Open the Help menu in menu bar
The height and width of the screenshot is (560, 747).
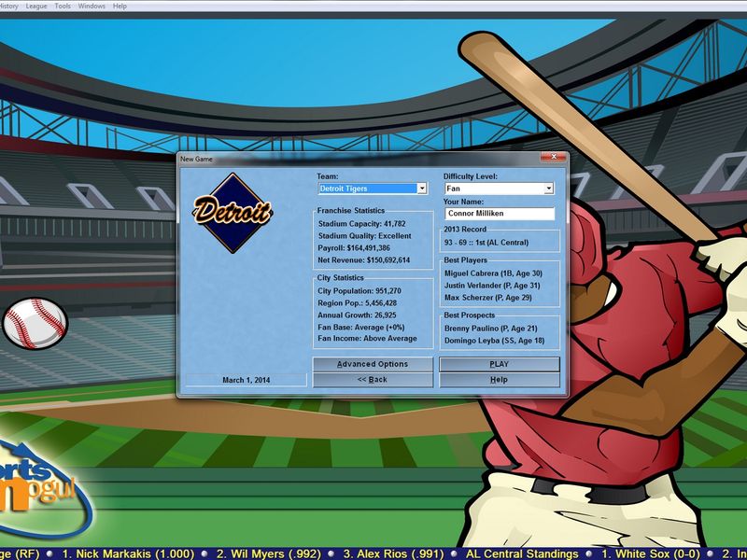120,6
